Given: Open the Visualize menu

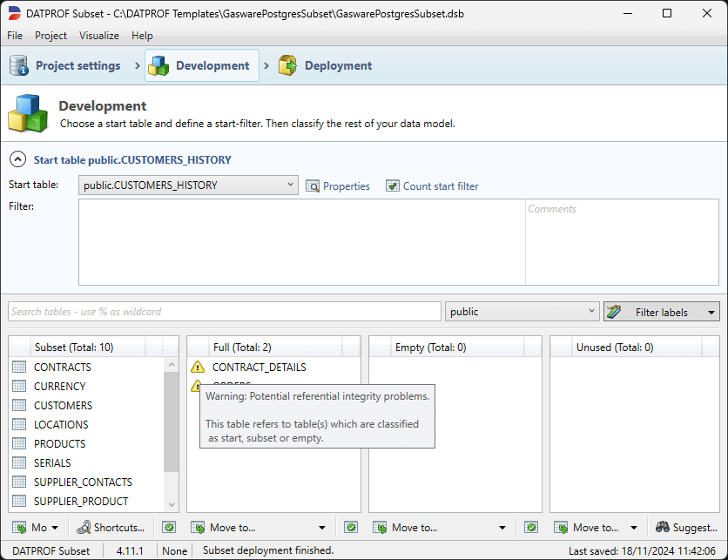Looking at the screenshot, I should point(99,36).
